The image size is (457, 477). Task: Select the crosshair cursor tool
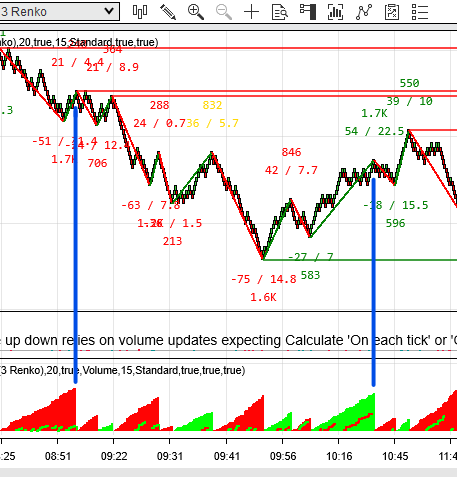point(252,12)
